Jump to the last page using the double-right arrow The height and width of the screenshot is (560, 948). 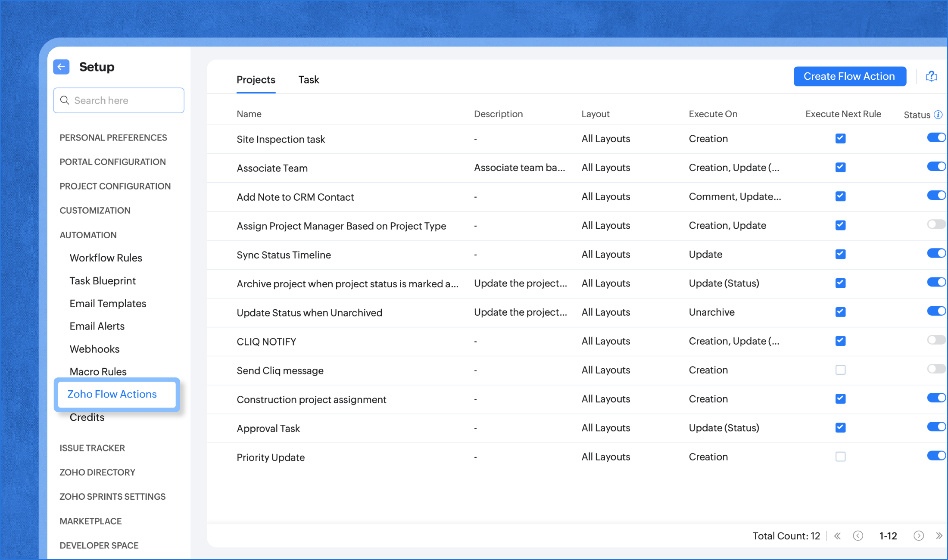tap(939, 536)
